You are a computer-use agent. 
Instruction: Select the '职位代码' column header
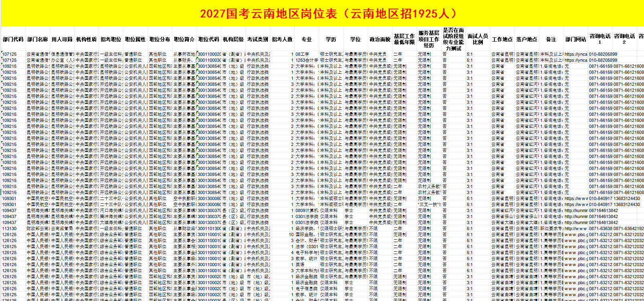209,39
